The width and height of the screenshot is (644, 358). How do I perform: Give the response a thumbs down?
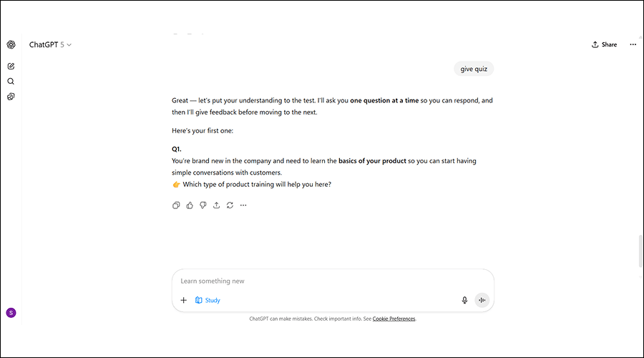tap(203, 205)
